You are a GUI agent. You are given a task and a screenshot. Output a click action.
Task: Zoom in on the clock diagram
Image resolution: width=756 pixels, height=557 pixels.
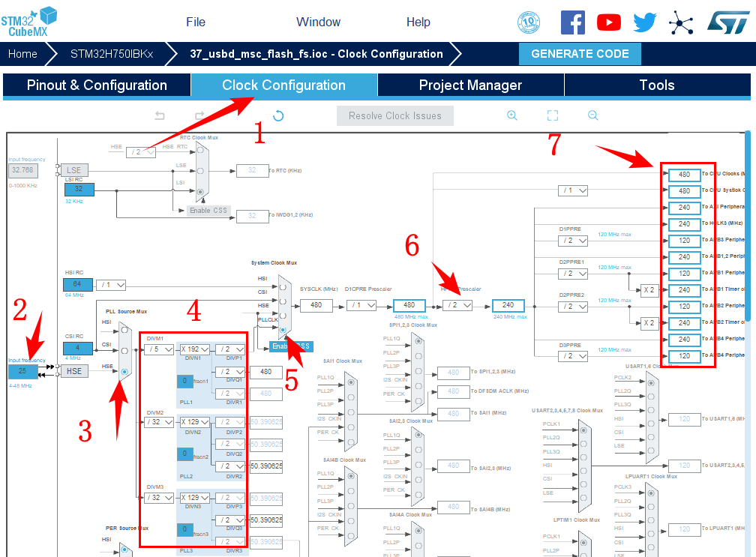[x=512, y=115]
